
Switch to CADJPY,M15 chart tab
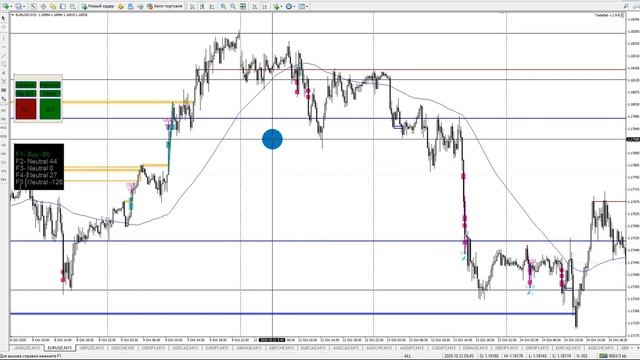444,348
